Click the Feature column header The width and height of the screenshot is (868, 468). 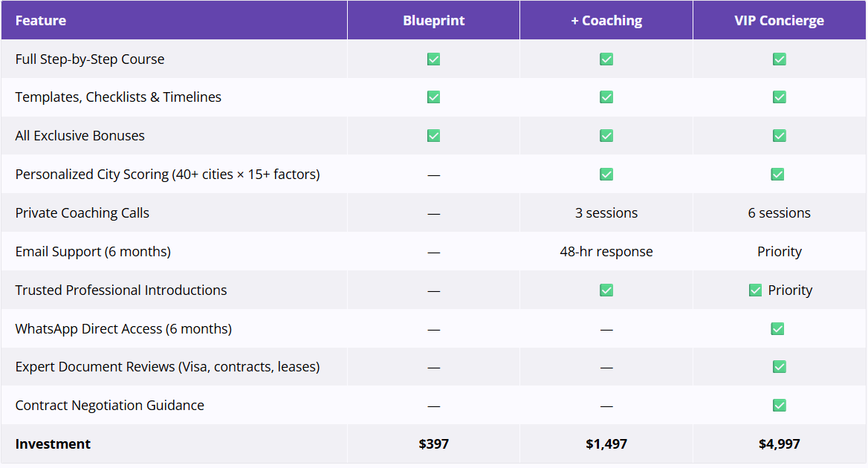click(x=41, y=21)
